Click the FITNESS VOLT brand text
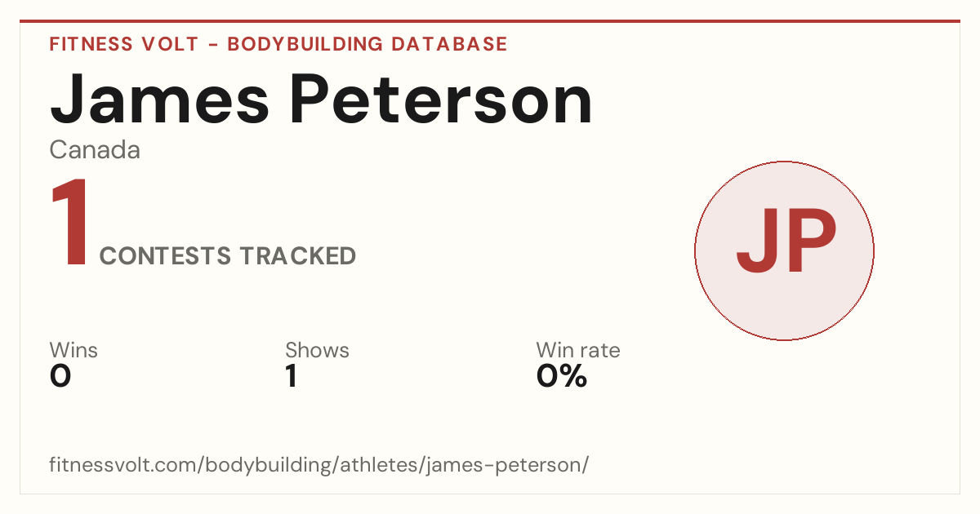The image size is (980, 514). (x=124, y=44)
